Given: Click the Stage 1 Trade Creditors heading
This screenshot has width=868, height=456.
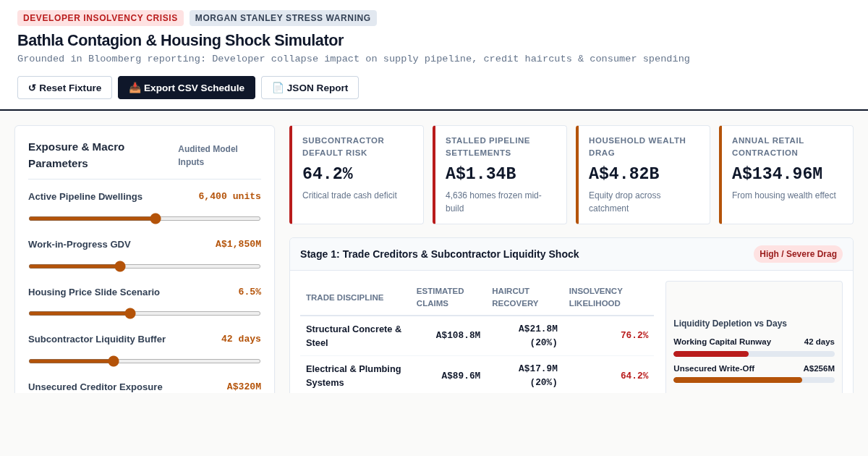Looking at the screenshot, I should 440,254.
